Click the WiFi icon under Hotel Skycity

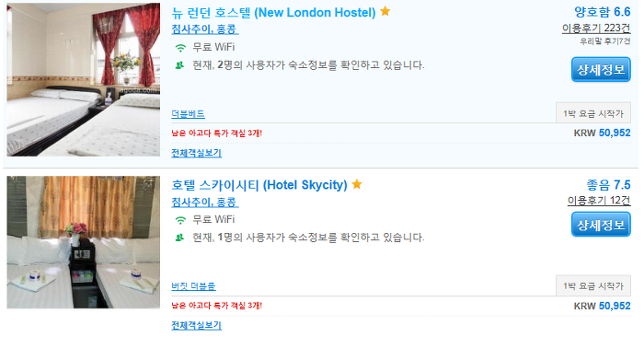[180, 220]
